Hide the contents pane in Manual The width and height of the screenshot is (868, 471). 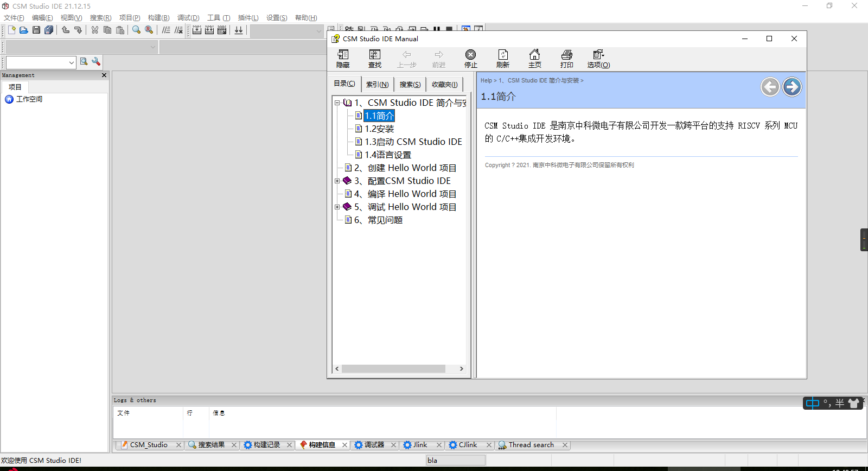tap(343, 59)
